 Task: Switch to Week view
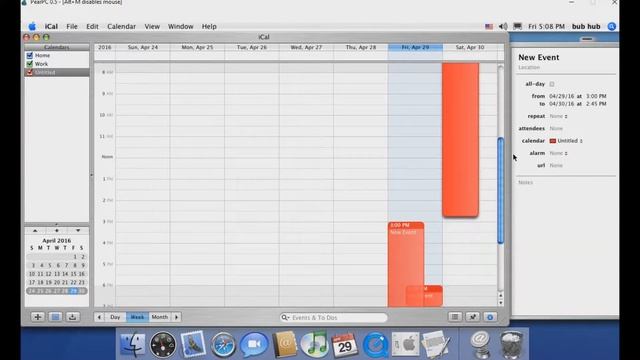click(137, 317)
